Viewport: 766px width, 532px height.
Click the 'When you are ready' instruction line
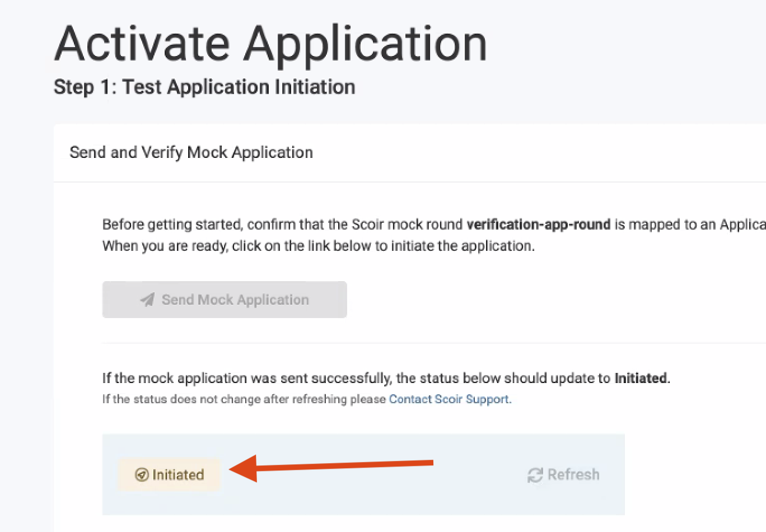(x=319, y=246)
